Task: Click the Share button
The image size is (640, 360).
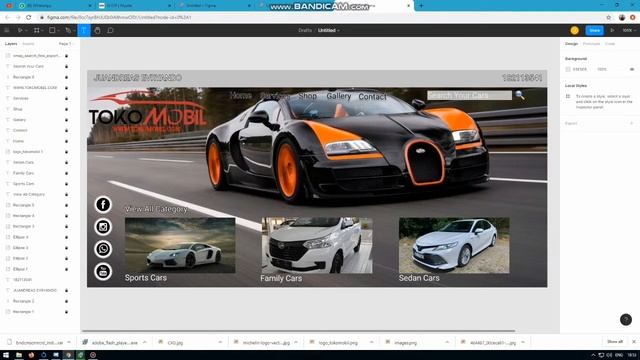Action: click(594, 30)
